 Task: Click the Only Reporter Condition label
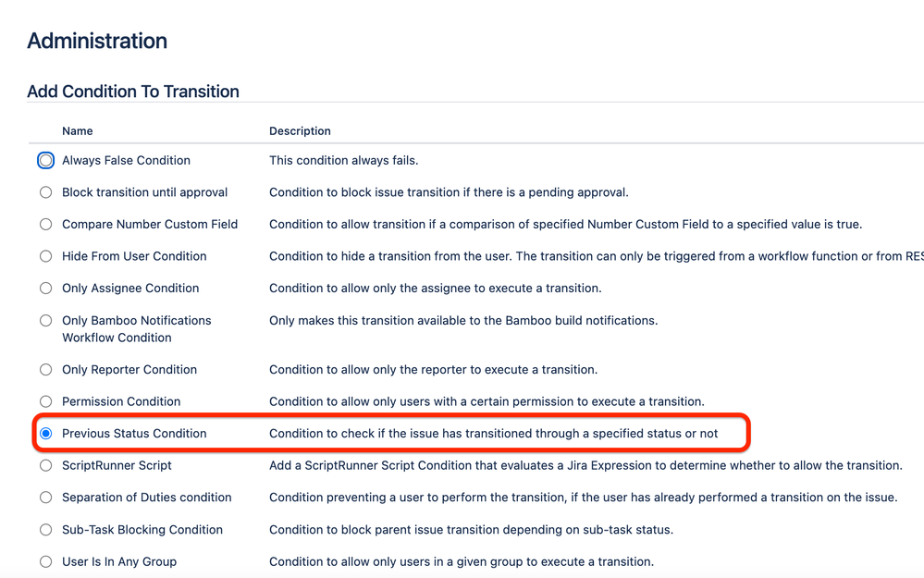click(129, 369)
